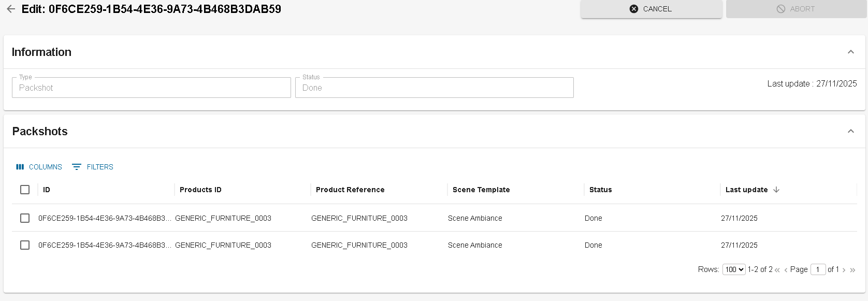The width and height of the screenshot is (868, 301).
Task: Click the Abort button
Action: [796, 9]
